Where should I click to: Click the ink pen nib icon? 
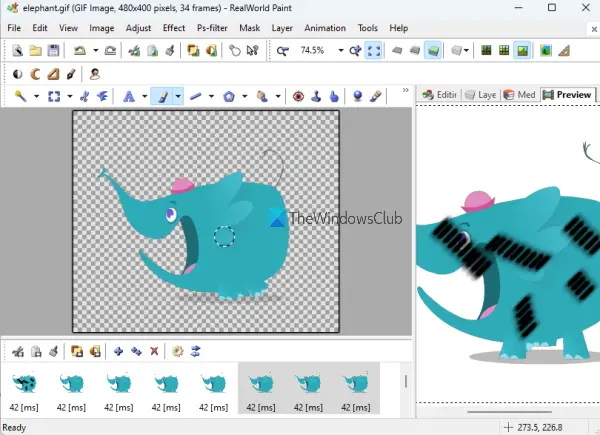(x=71, y=74)
